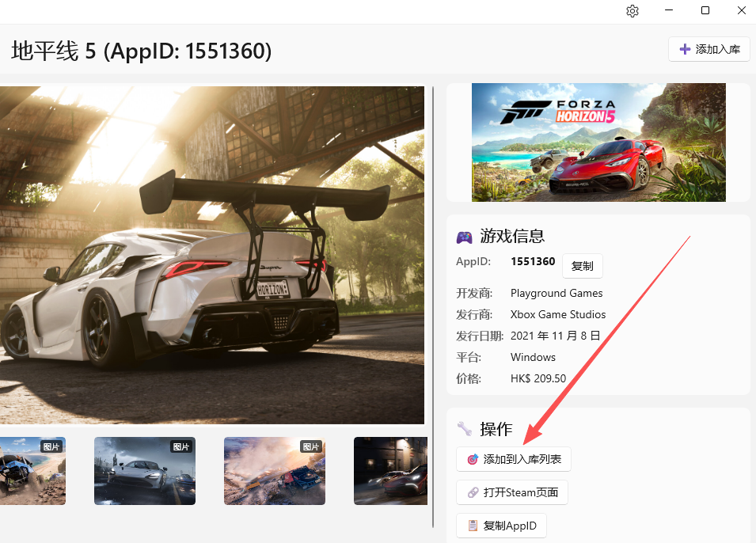Click the 图片 badge on silver car thumbnail
756x543 pixels.
(181, 446)
